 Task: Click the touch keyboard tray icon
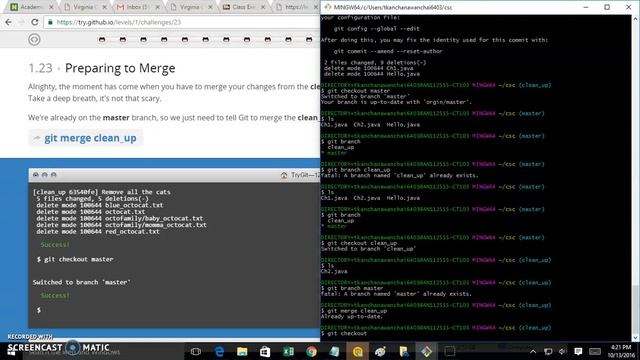click(595, 351)
